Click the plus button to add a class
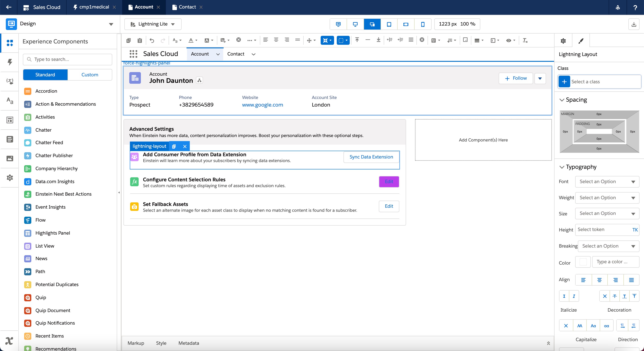The height and width of the screenshot is (351, 644). click(564, 82)
